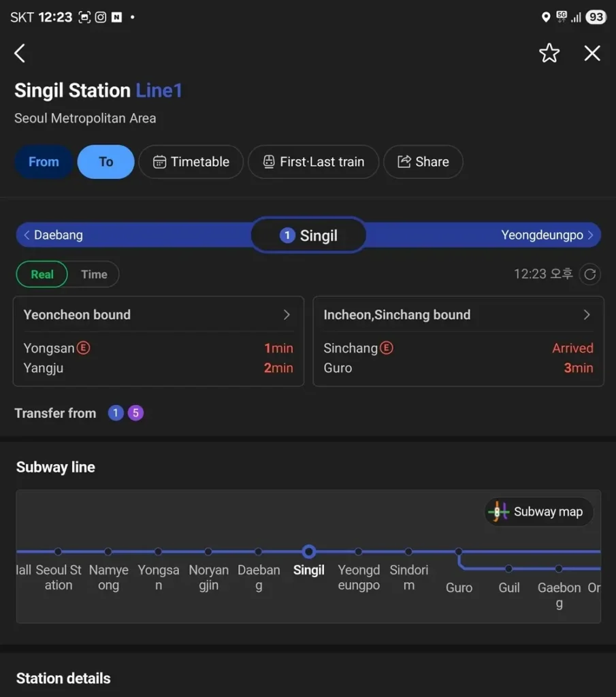Switch to Time schedule mode

[94, 274]
